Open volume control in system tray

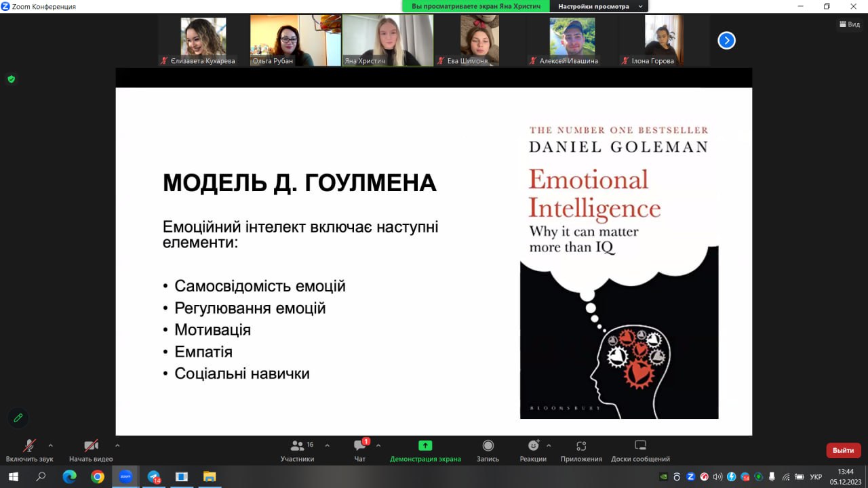(717, 476)
